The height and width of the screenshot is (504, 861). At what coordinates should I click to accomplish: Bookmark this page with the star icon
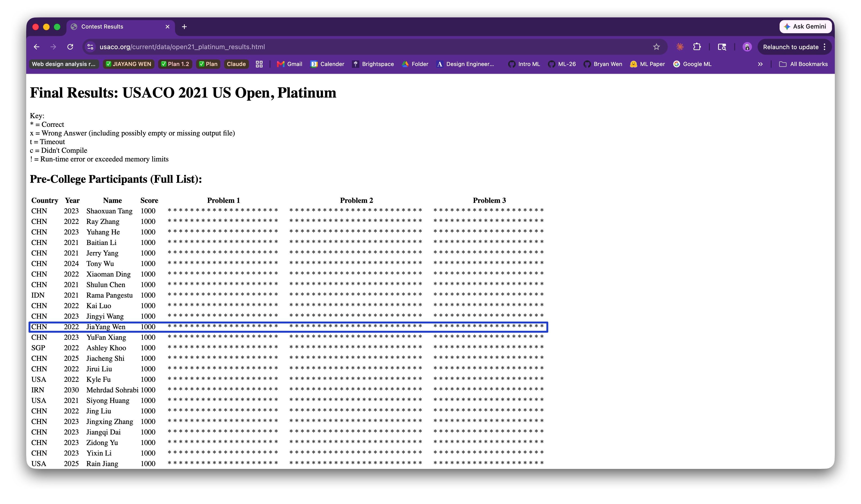point(656,47)
